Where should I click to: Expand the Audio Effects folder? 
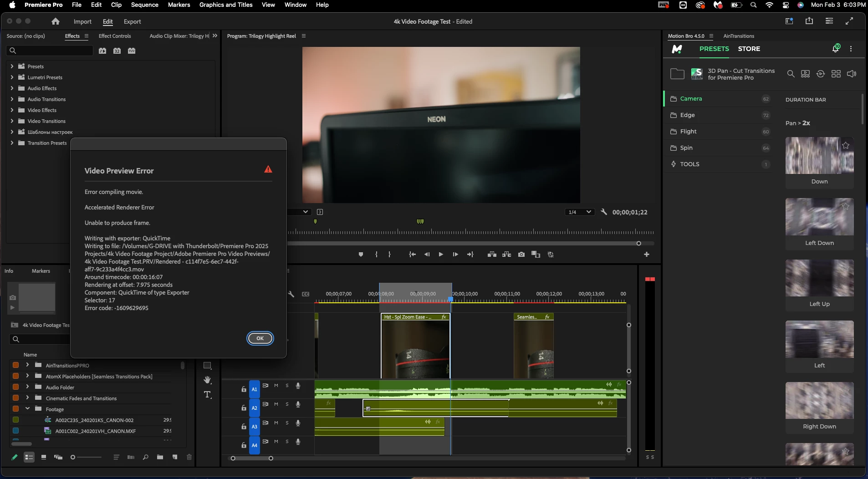[12, 88]
